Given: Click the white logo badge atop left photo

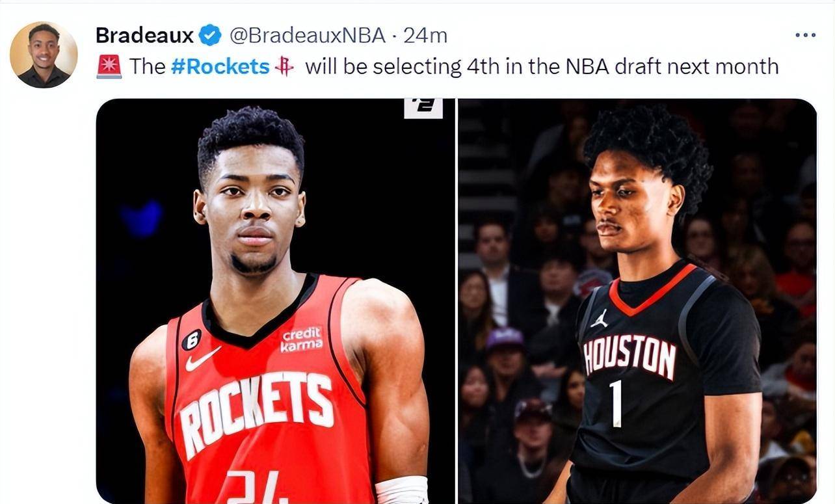Looking at the screenshot, I should pyautogui.click(x=423, y=108).
